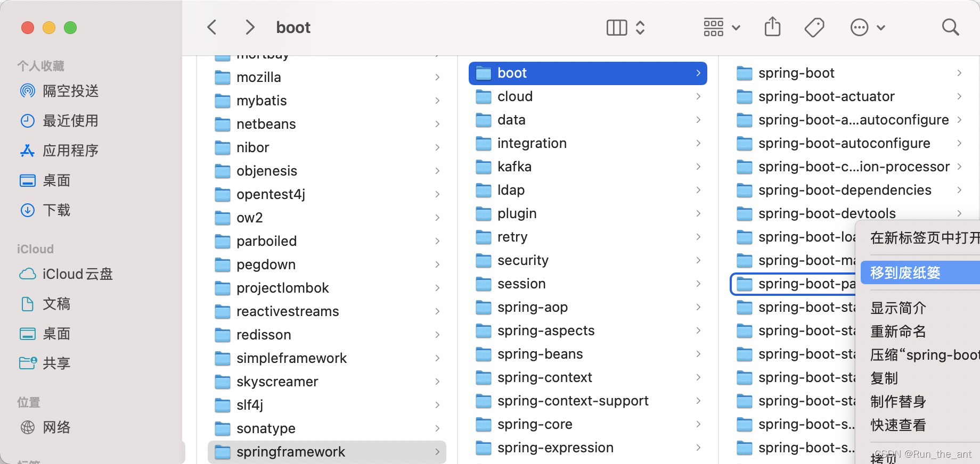The width and height of the screenshot is (980, 464).
Task: Click the Share toolbar icon
Action: coord(772,27)
